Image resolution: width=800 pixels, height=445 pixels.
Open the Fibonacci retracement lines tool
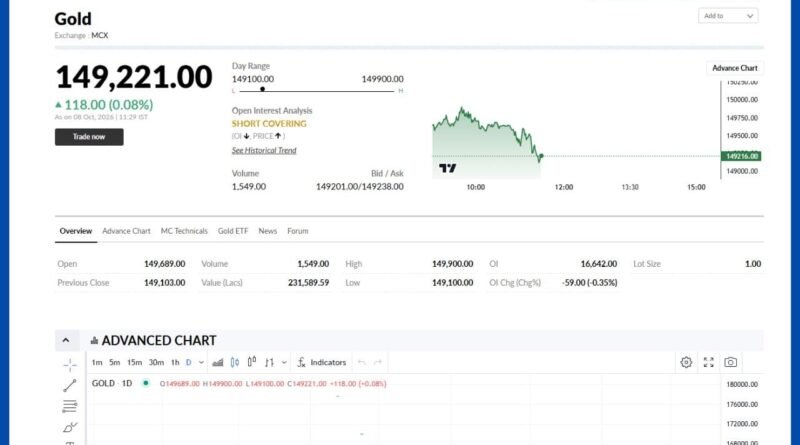coord(70,406)
